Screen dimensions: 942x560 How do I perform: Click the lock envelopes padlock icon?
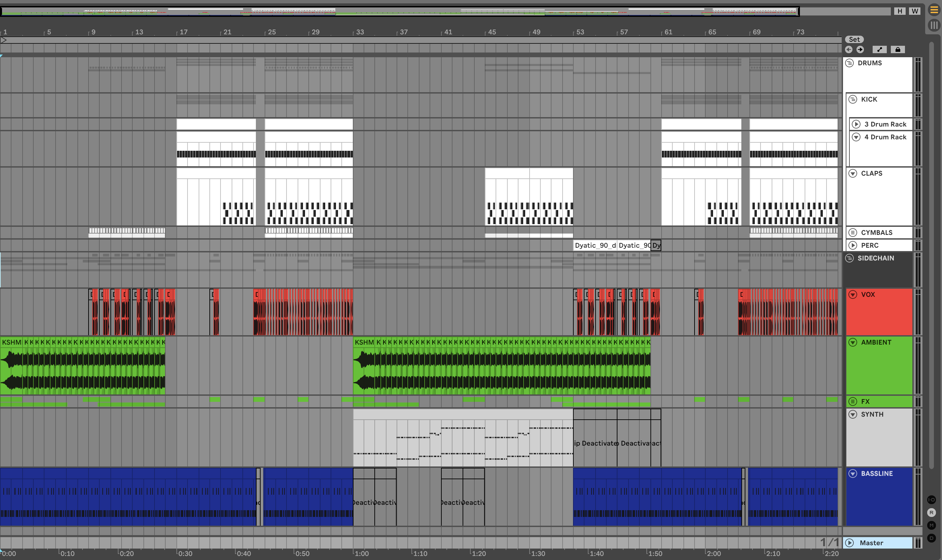(x=898, y=49)
